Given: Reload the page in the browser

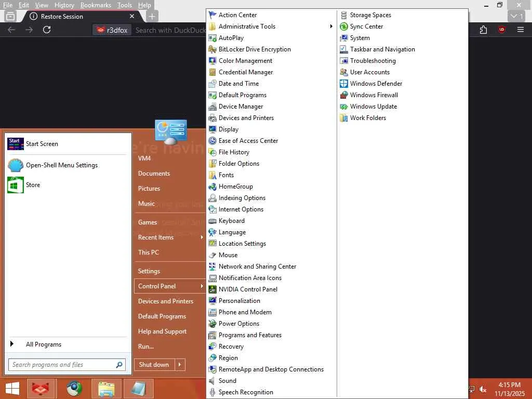Looking at the screenshot, I should tap(47, 30).
